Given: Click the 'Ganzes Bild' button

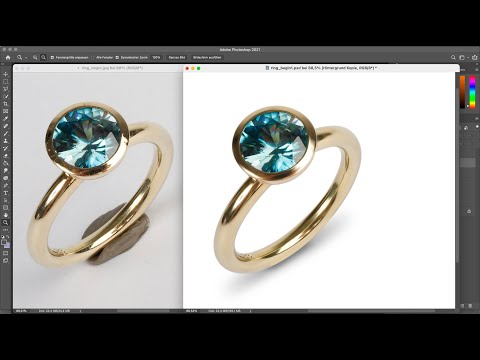Looking at the screenshot, I should click(x=177, y=57).
